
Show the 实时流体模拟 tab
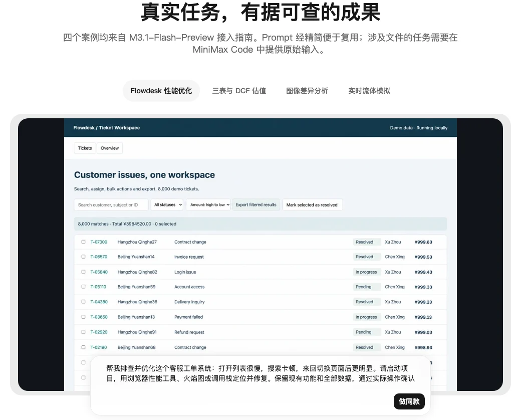click(369, 91)
